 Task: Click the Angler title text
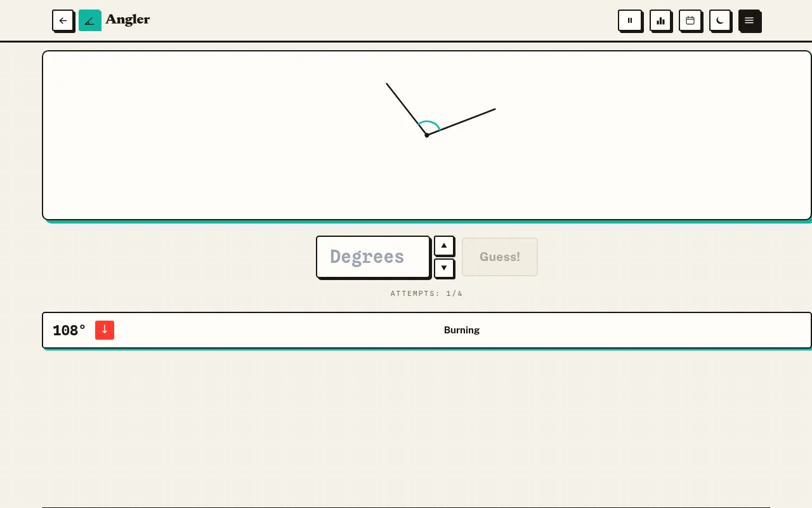(x=128, y=20)
